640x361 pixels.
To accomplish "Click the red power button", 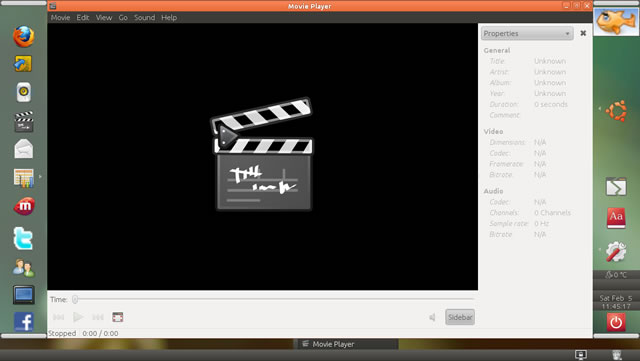I will pos(616,322).
